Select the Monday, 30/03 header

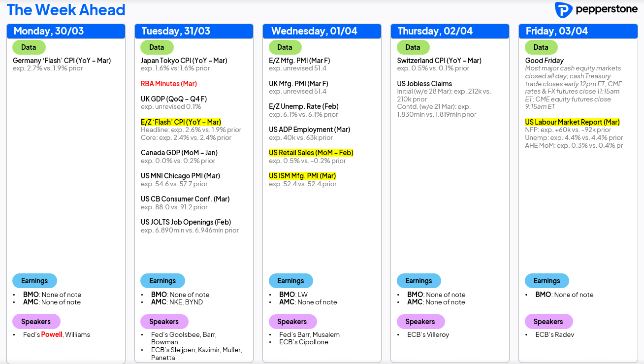click(49, 31)
